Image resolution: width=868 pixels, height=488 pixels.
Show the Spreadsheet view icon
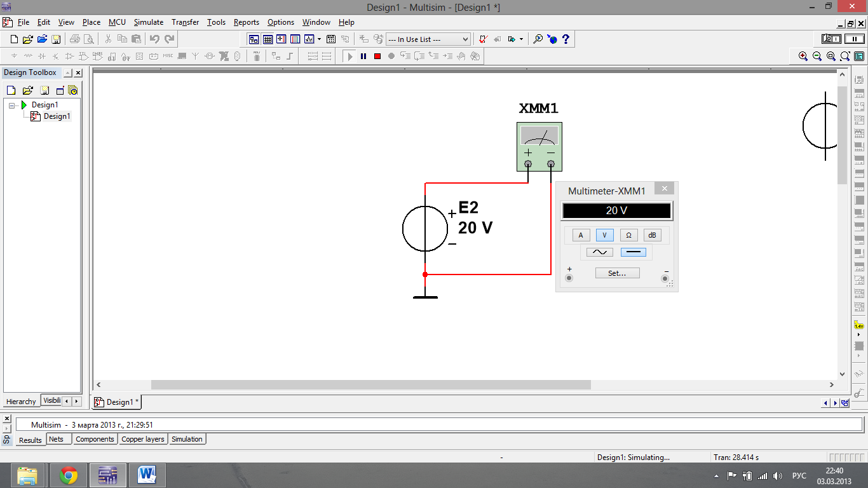pos(268,39)
